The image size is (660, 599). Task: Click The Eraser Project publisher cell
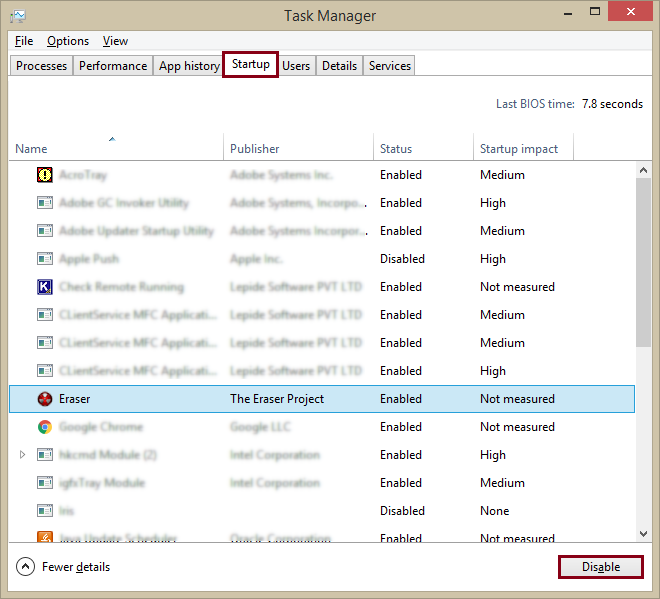tap(277, 399)
